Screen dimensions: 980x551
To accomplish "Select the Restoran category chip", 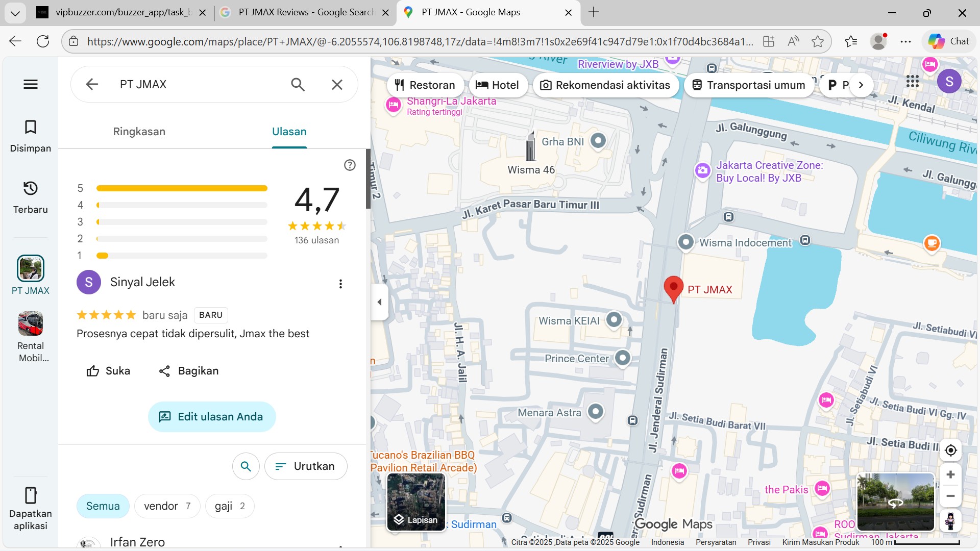I will pyautogui.click(x=425, y=85).
